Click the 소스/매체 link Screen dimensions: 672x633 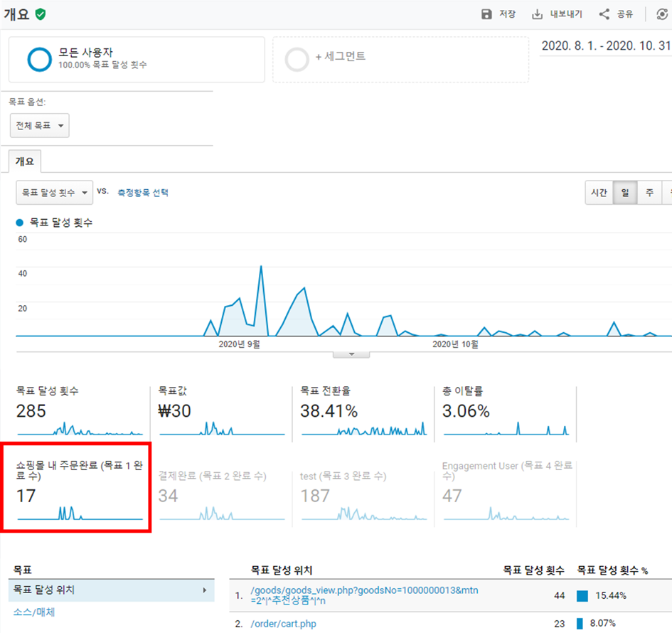point(34,612)
